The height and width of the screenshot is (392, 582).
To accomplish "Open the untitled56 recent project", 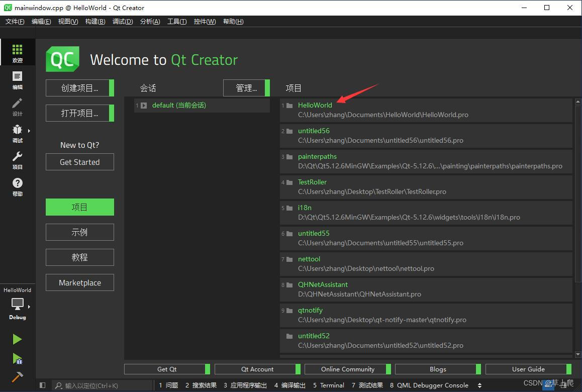I will (x=426, y=136).
